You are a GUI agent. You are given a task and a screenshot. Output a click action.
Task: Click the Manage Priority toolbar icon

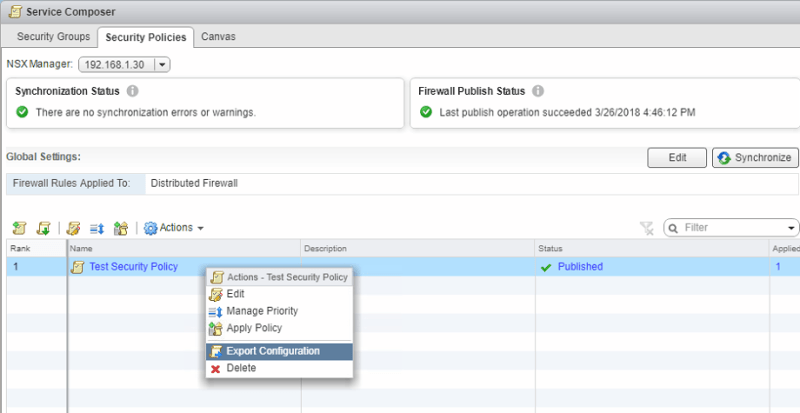pyautogui.click(x=97, y=228)
